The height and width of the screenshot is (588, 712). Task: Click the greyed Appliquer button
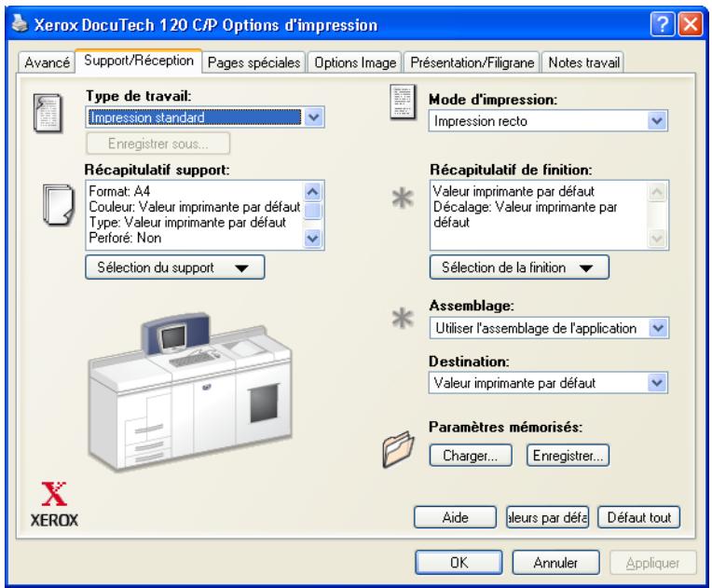(x=653, y=563)
